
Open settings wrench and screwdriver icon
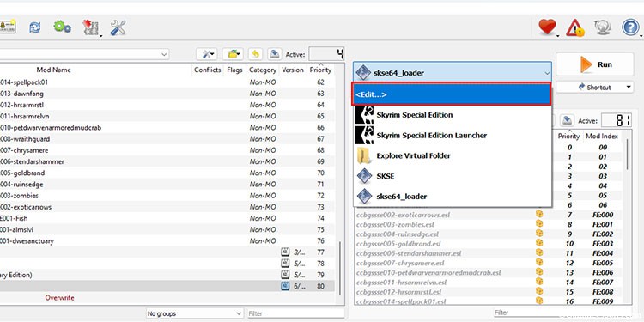[118, 27]
